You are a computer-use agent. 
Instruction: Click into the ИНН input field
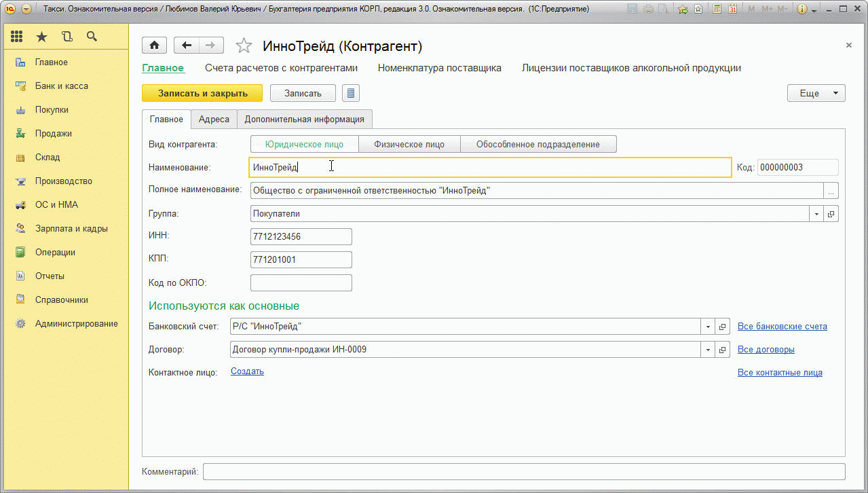pyautogui.click(x=301, y=237)
